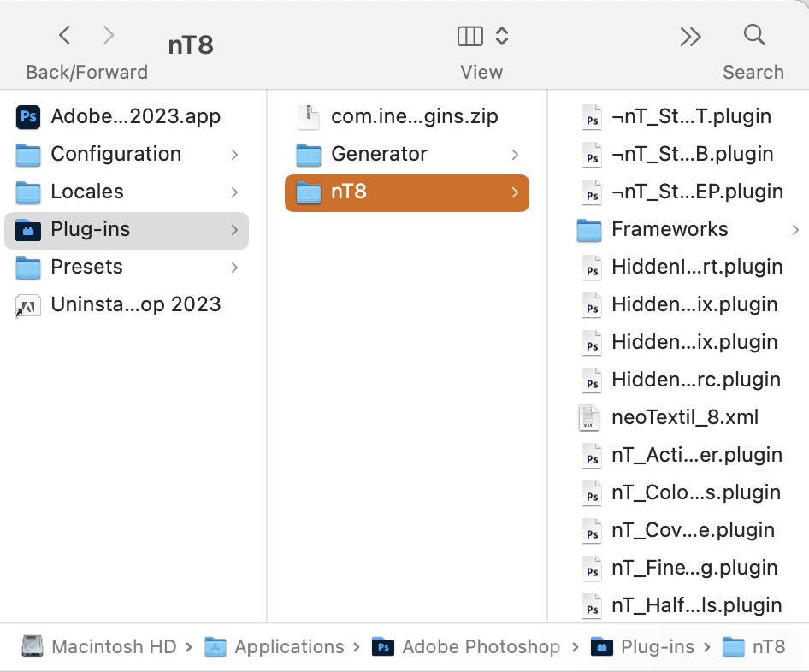Select the Photoshop app icon in first column
Screen dimensions: 809x672
pyautogui.click(x=28, y=116)
